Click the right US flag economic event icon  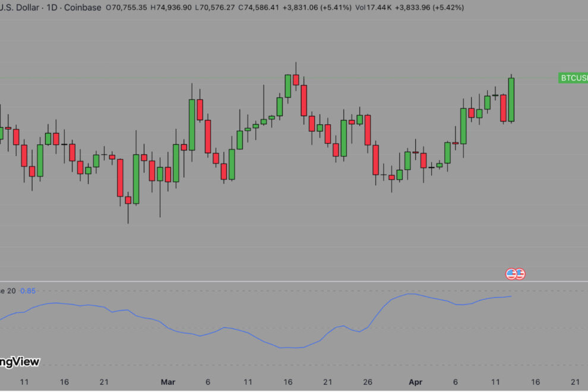[520, 274]
